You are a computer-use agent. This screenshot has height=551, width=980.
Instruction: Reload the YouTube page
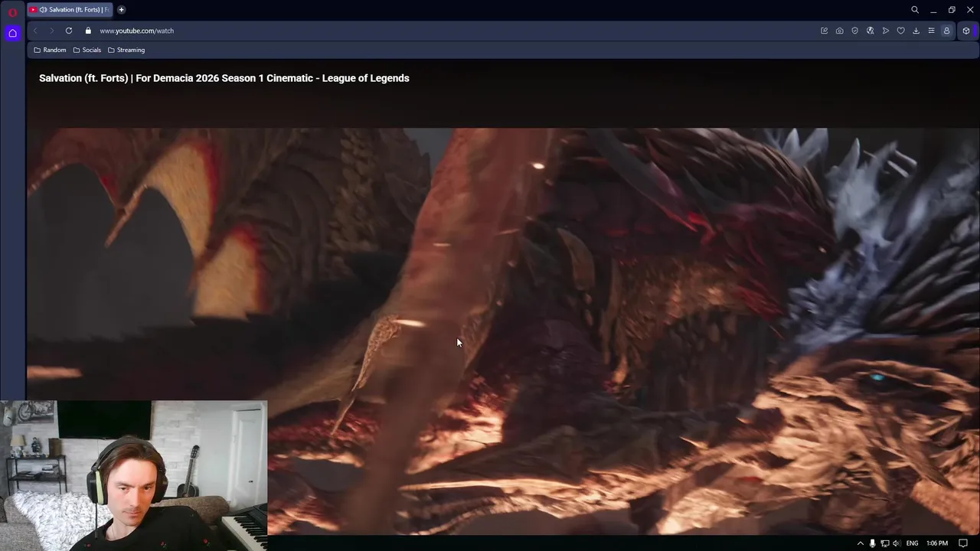point(69,31)
